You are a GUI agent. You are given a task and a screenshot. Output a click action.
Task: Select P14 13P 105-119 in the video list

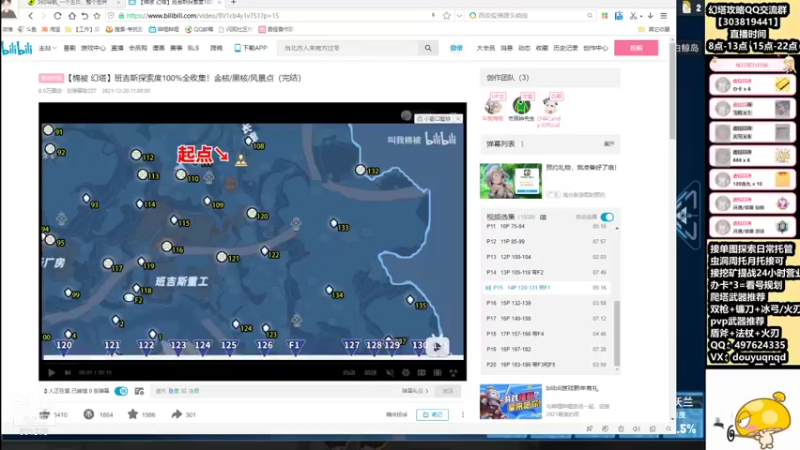[x=546, y=272]
